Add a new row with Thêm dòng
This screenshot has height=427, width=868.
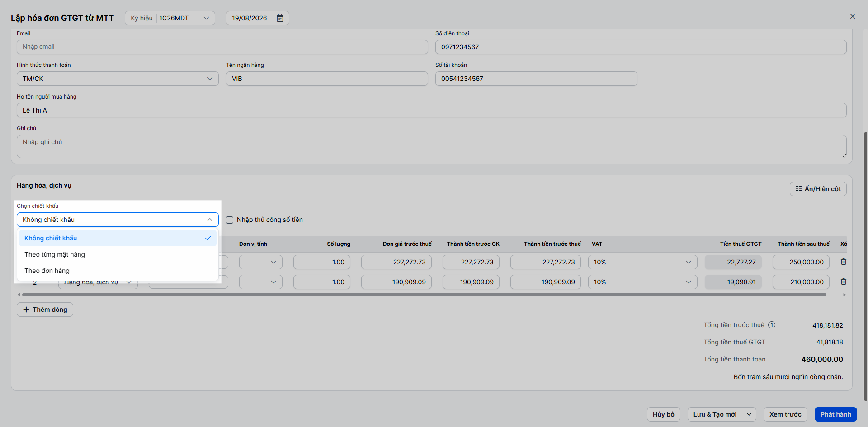coord(45,310)
